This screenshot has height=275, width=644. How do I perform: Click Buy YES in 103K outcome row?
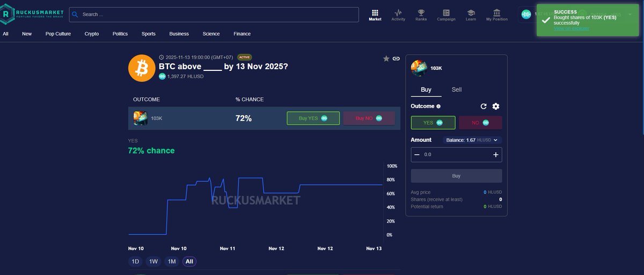click(x=313, y=118)
